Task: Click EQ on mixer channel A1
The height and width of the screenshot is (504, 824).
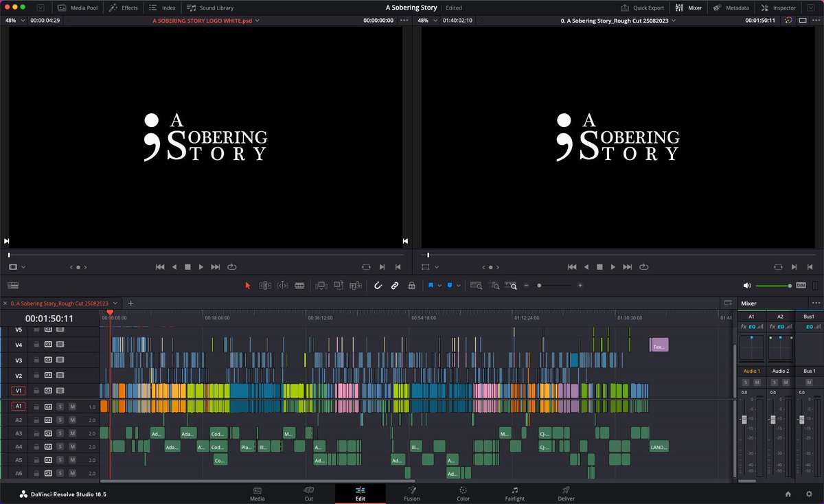Action: click(751, 326)
